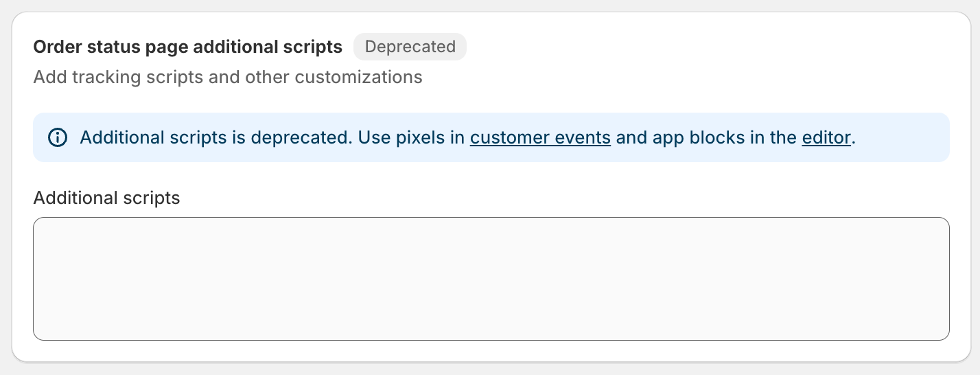Open the customer events link
This screenshot has height=375, width=980.
pos(540,137)
